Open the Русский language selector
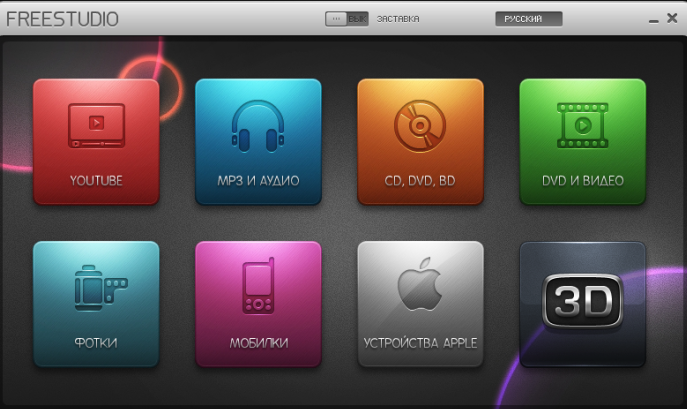The height and width of the screenshot is (409, 687). (529, 19)
